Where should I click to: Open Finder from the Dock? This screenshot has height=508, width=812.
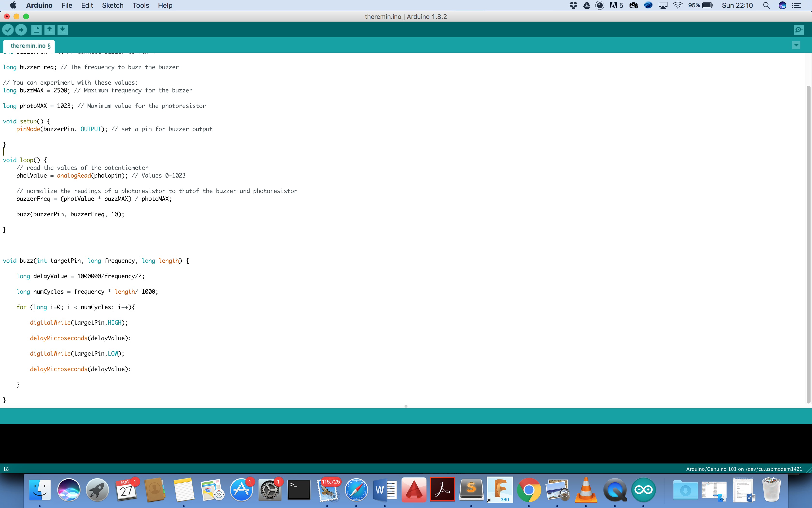pyautogui.click(x=40, y=490)
